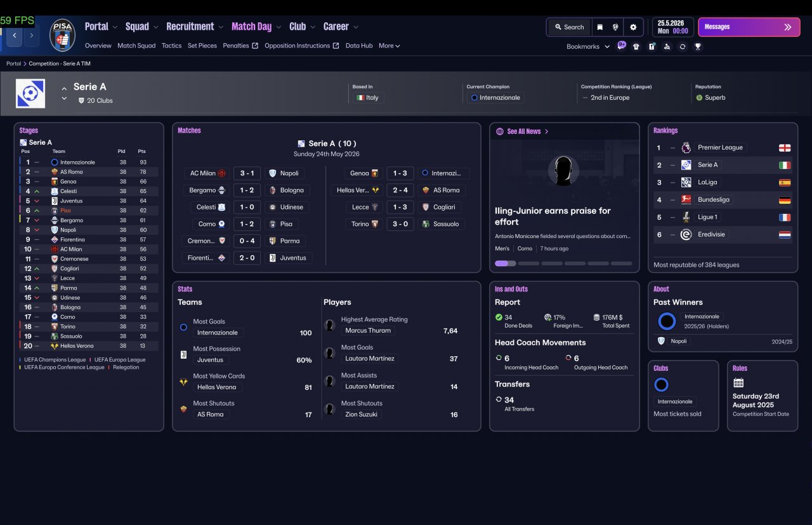Click the Juventus badge under Most Possession
This screenshot has width=812, height=525.
click(x=183, y=355)
